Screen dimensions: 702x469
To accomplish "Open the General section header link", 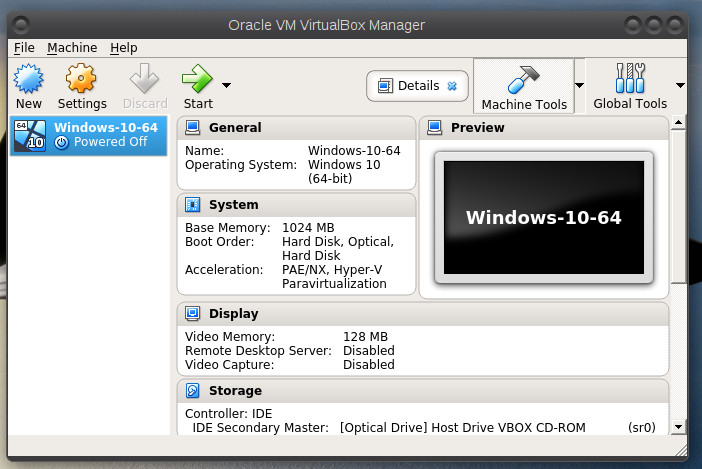I will click(x=235, y=128).
